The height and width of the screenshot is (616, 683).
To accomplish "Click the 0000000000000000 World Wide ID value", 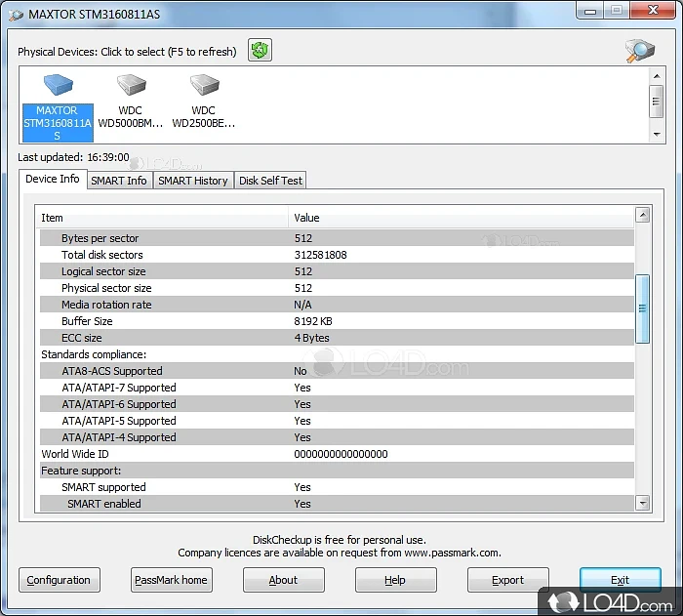I will (x=341, y=454).
